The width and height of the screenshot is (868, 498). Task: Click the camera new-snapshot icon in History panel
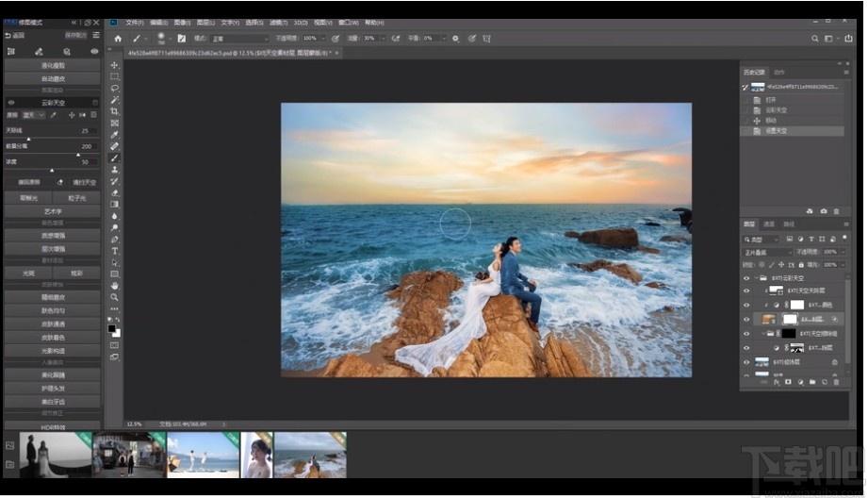[824, 211]
